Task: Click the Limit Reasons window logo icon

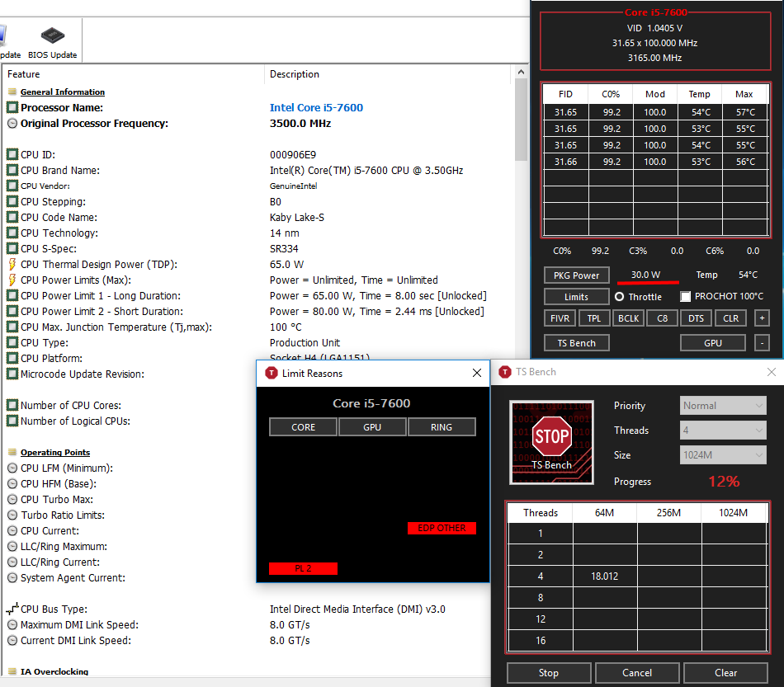Action: pyautogui.click(x=271, y=374)
